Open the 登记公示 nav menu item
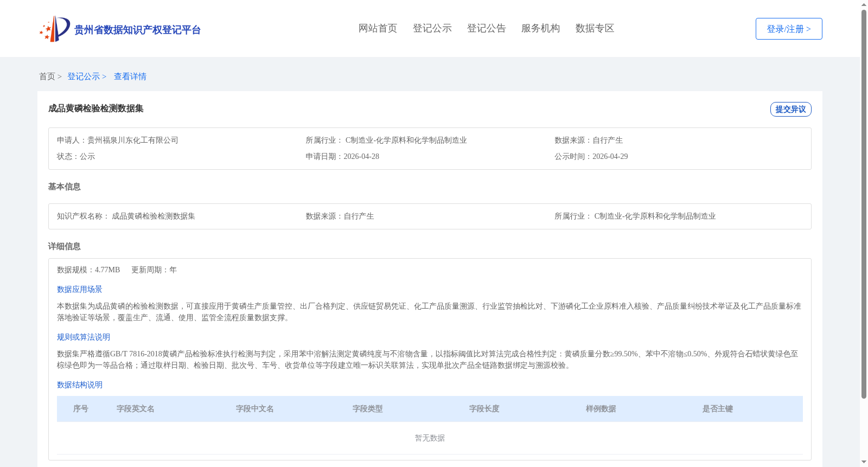868x467 pixels. point(432,28)
